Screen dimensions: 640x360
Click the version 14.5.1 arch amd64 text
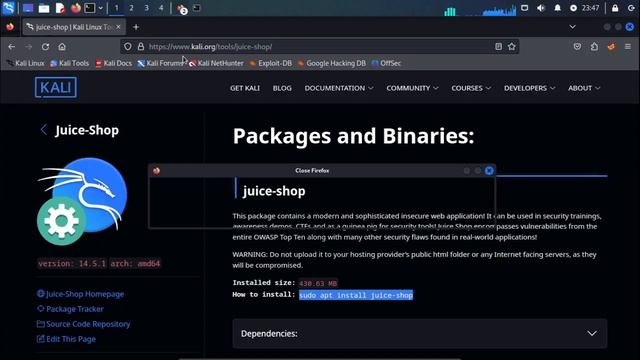99,264
